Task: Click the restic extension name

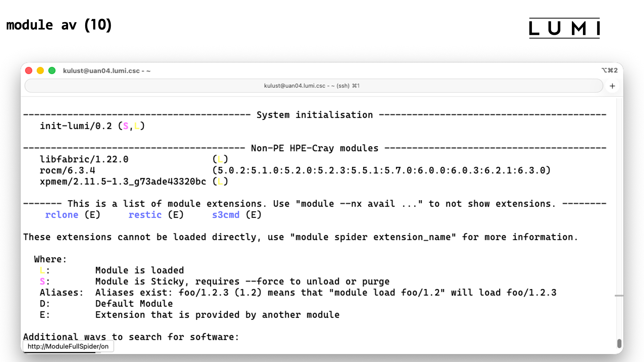Action: tap(145, 215)
